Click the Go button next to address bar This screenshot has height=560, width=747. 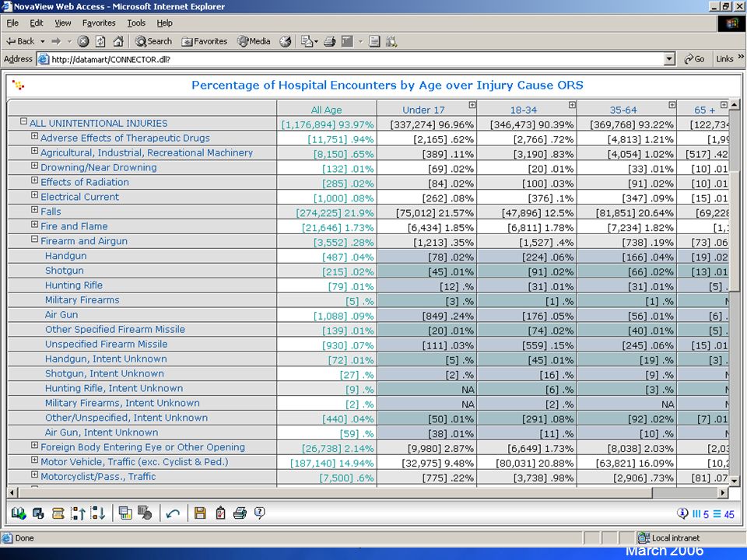pyautogui.click(x=694, y=59)
